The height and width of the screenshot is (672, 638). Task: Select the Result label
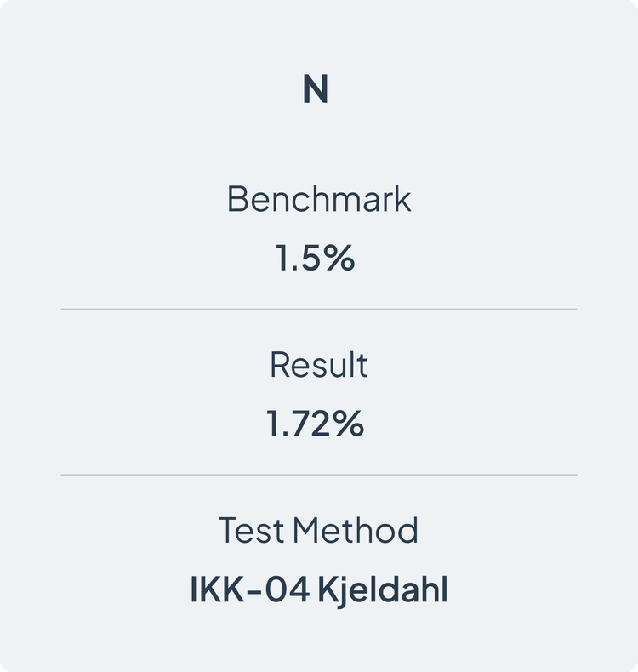(319, 365)
